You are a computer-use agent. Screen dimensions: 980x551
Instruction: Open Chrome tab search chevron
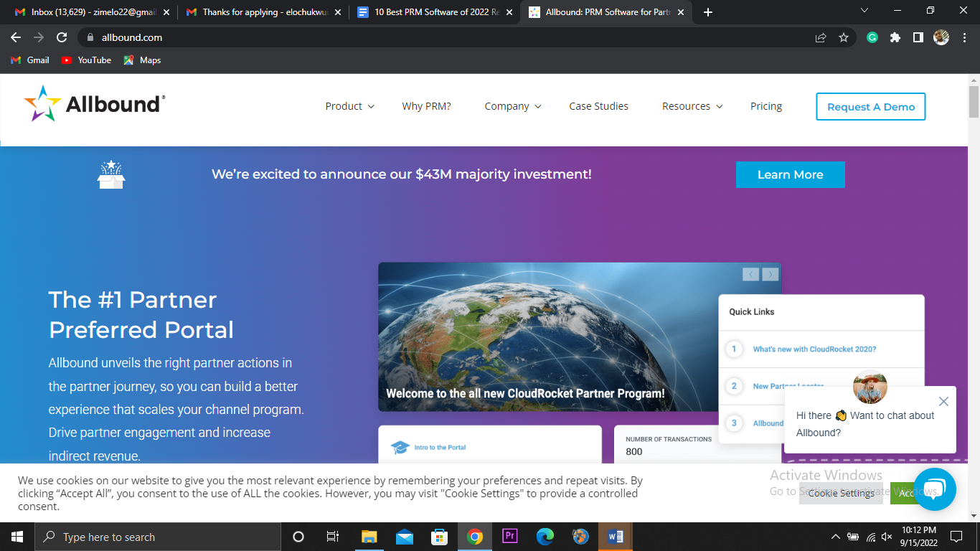(864, 11)
